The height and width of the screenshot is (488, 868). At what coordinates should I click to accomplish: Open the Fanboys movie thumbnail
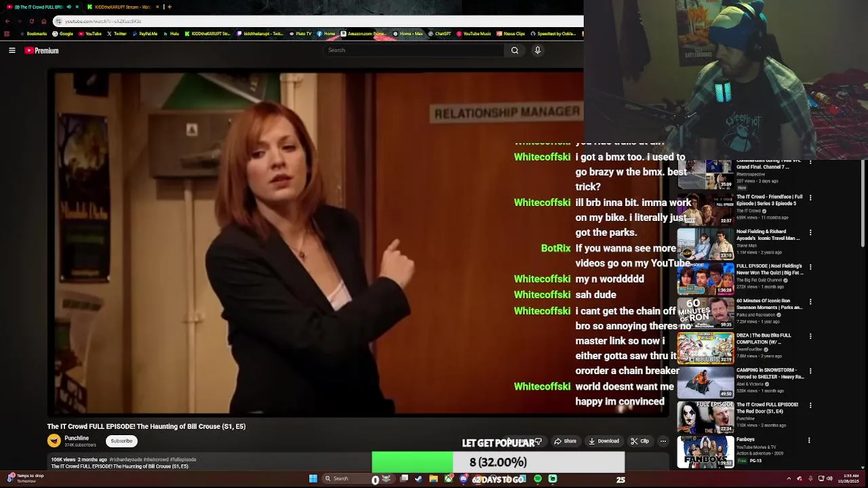coord(705,452)
